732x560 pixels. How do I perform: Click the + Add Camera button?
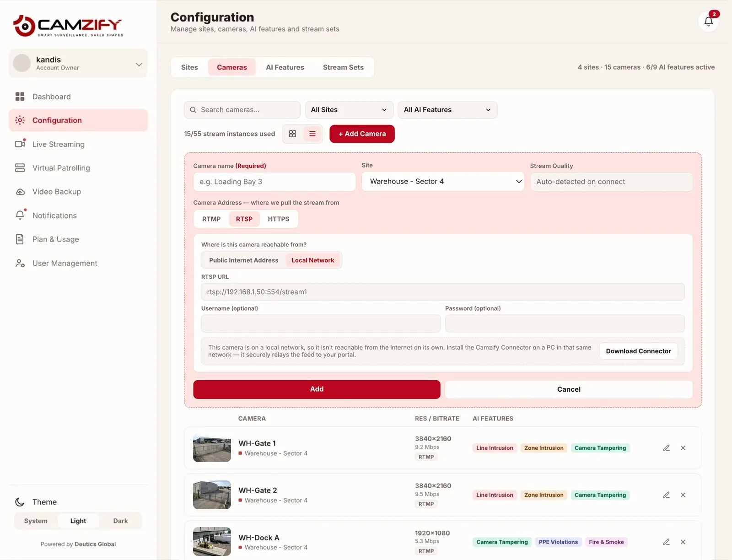point(362,134)
